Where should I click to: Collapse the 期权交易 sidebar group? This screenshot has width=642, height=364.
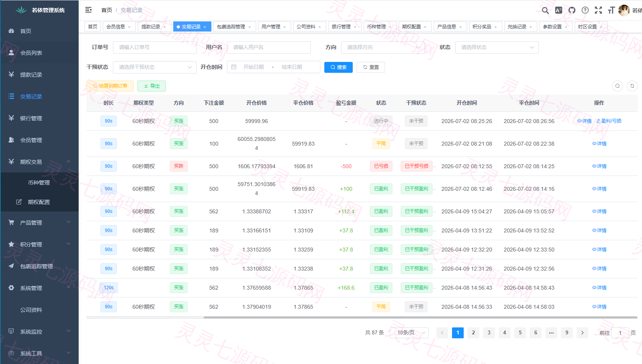point(39,162)
